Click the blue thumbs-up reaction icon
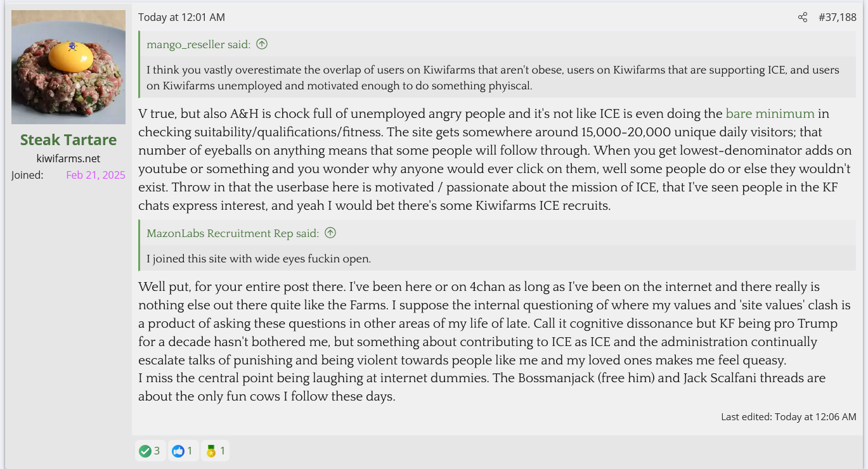This screenshot has width=868, height=469. [x=178, y=451]
